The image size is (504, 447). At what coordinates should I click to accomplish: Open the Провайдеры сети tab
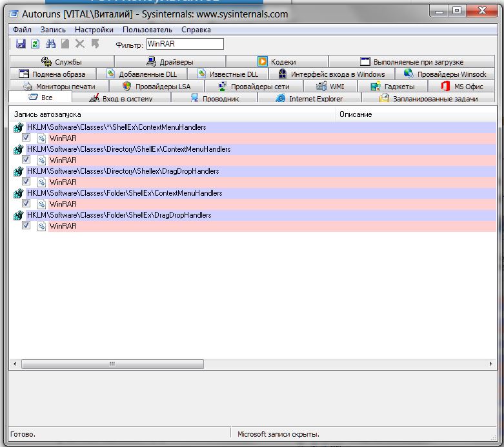254,87
